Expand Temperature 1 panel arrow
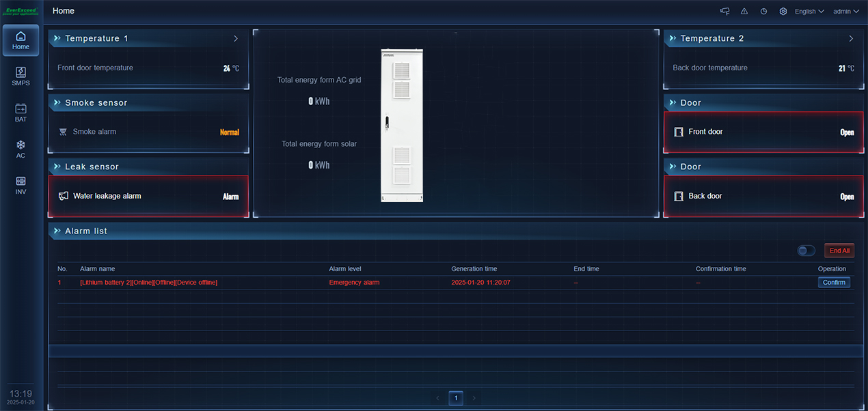This screenshot has width=868, height=411. click(236, 39)
